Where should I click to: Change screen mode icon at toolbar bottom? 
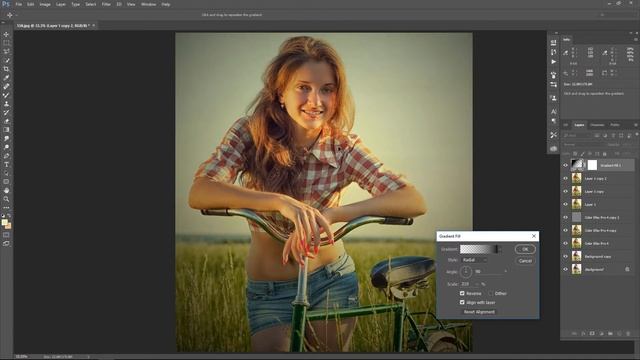point(6,244)
